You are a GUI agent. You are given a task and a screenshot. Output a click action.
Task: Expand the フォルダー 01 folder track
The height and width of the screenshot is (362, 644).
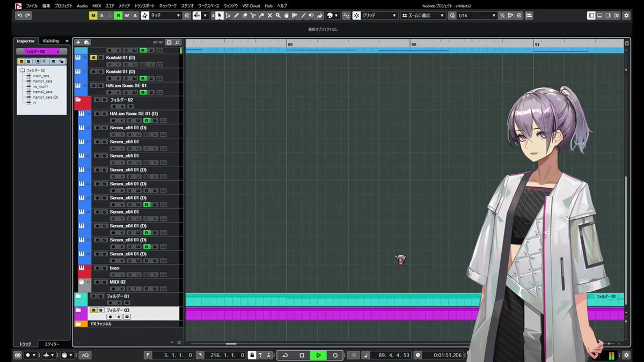coord(78,296)
